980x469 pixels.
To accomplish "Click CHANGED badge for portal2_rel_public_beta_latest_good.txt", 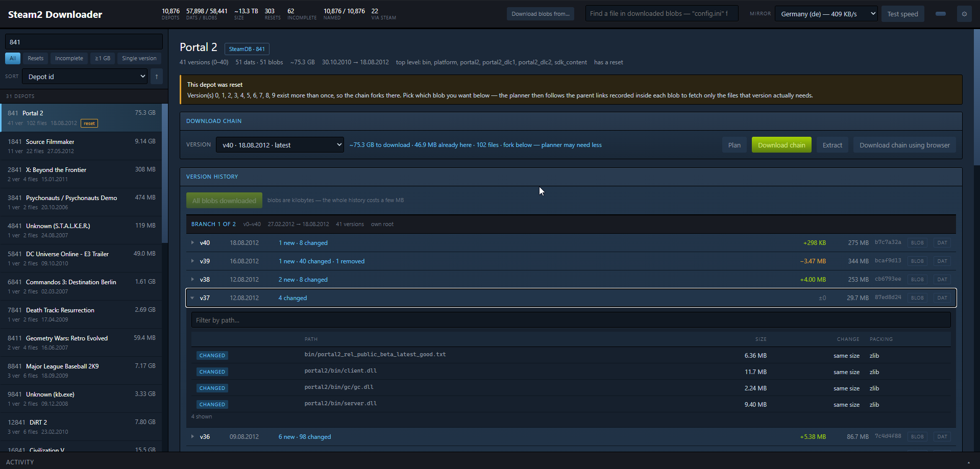I will [x=212, y=356].
